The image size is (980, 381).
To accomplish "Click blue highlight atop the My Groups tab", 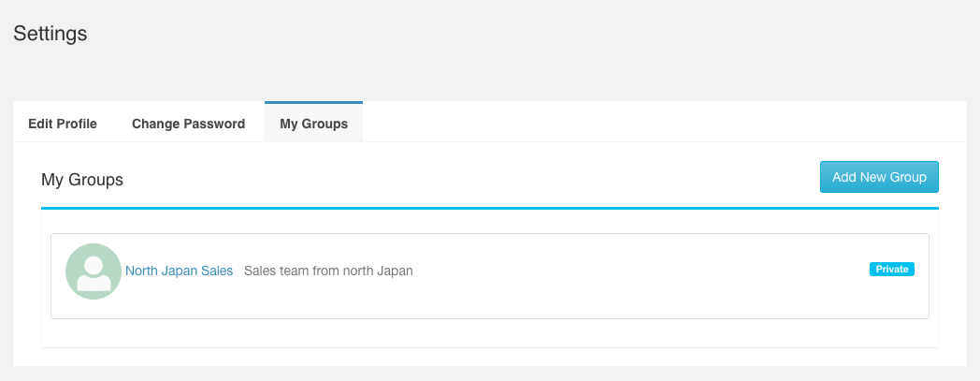I will click(x=313, y=102).
